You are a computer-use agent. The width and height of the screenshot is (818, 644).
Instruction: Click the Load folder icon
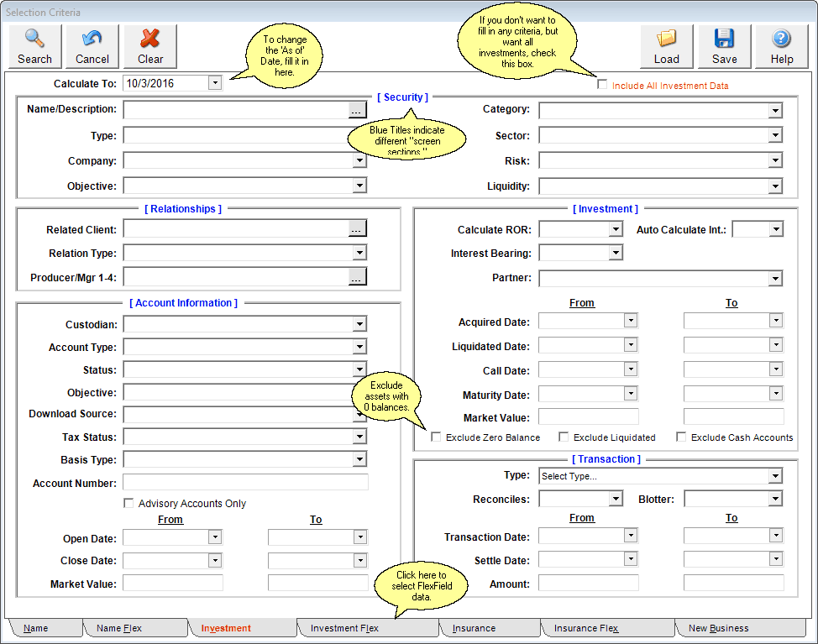pos(666,37)
